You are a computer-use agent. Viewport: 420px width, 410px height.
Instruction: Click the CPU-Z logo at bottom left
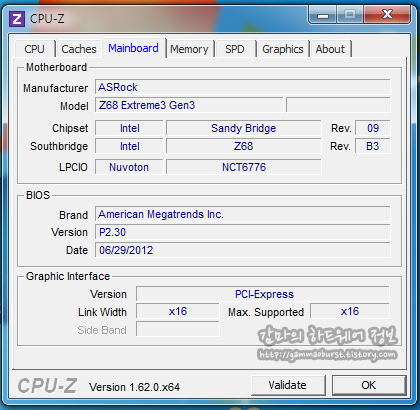click(47, 386)
